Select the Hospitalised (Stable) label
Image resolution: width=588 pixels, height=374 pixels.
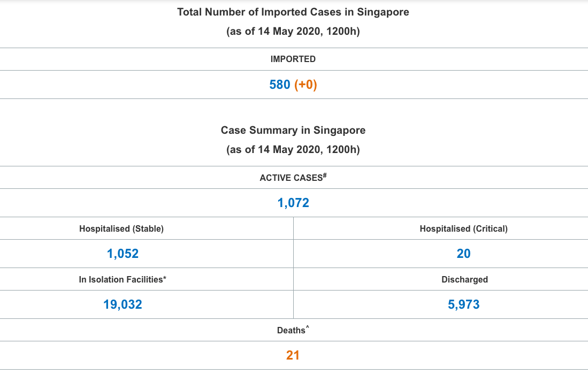(121, 228)
